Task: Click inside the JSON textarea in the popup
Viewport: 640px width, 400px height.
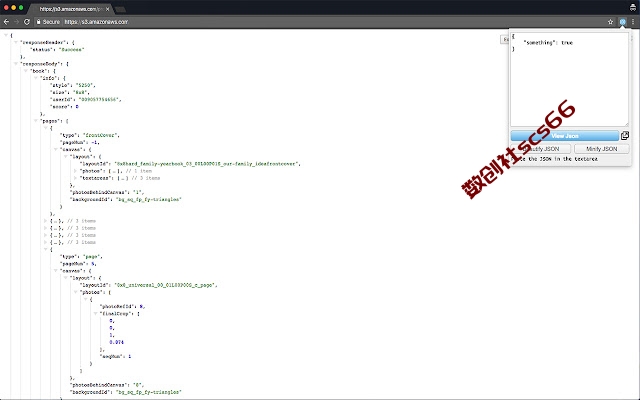Action: point(569,80)
